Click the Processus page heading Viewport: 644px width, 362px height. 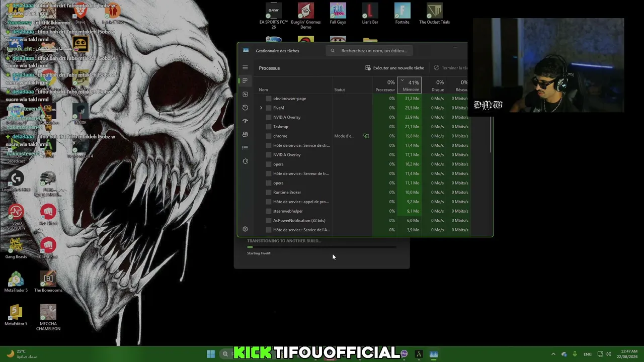pos(269,68)
